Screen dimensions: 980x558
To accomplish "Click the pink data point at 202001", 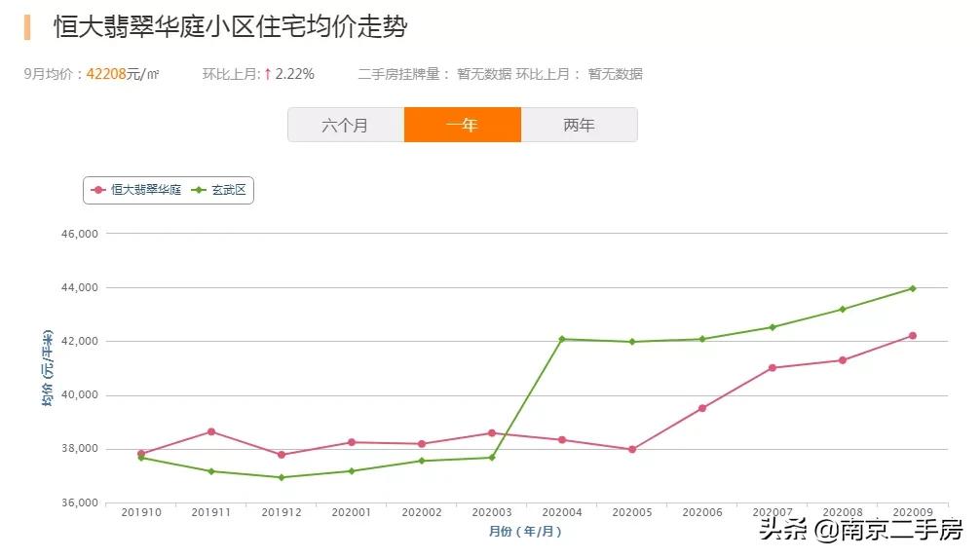I will click(352, 442).
